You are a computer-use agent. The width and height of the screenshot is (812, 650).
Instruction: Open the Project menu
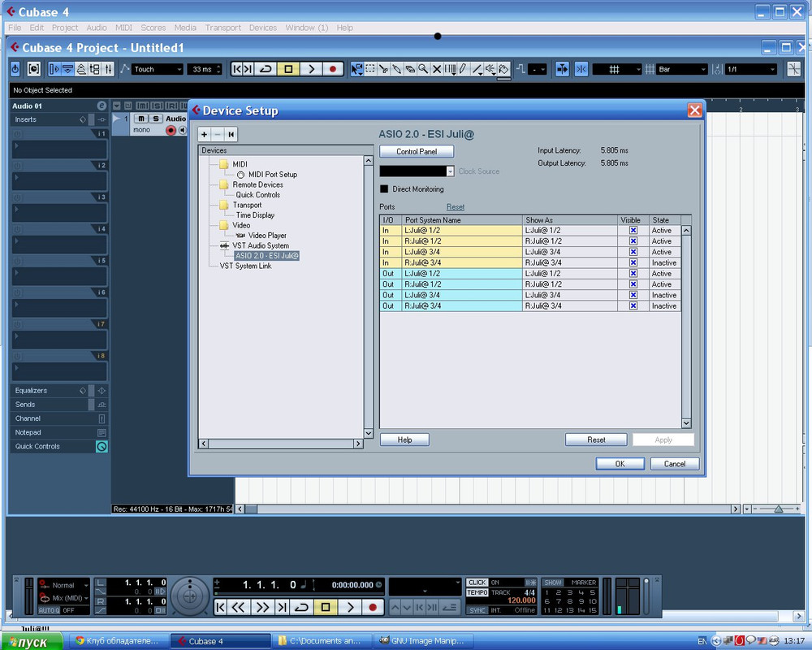tap(65, 28)
